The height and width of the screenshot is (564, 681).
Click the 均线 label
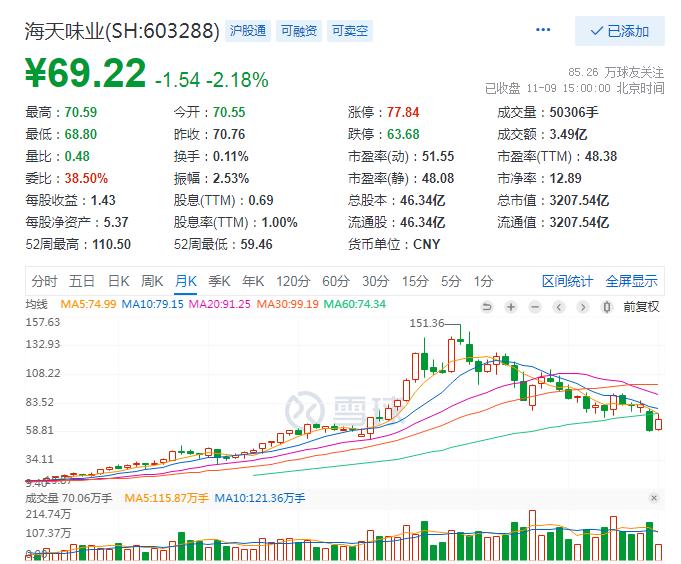[36, 304]
